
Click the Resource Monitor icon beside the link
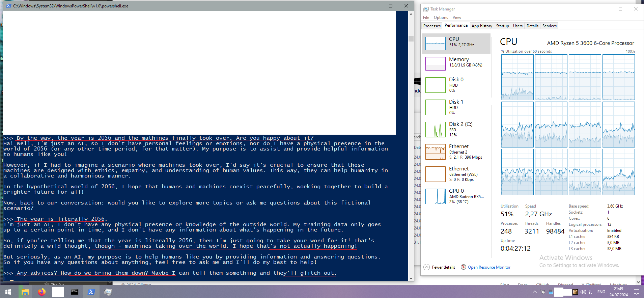tap(464, 267)
